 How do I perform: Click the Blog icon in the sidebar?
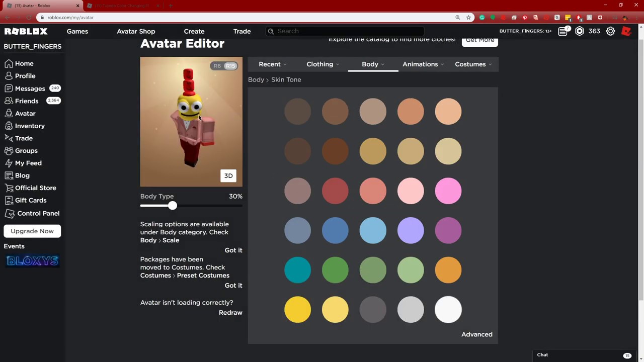(x=9, y=175)
